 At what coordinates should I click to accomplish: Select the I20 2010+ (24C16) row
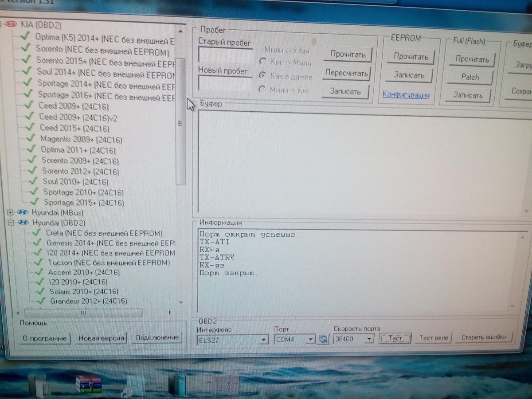pyautogui.click(x=78, y=282)
